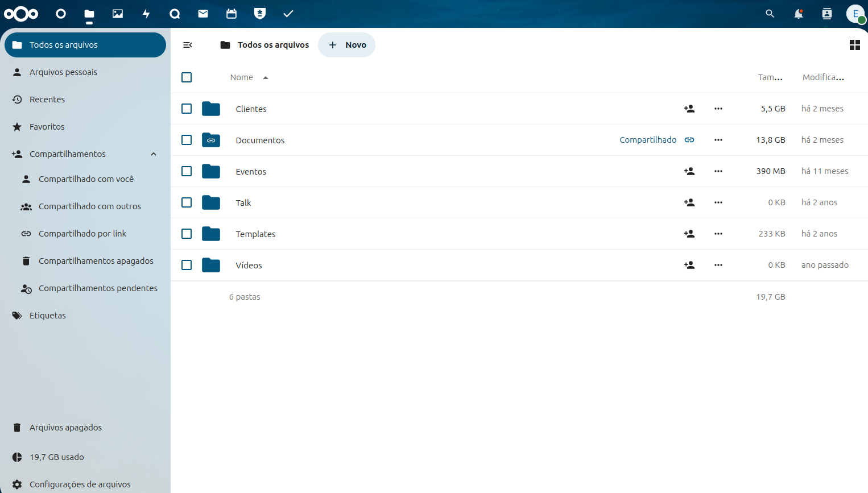Open Compartilhado por link section

pos(82,234)
